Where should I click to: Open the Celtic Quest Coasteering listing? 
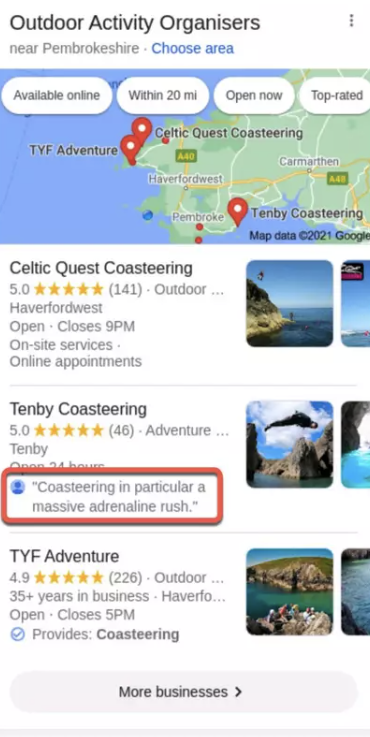point(101,268)
